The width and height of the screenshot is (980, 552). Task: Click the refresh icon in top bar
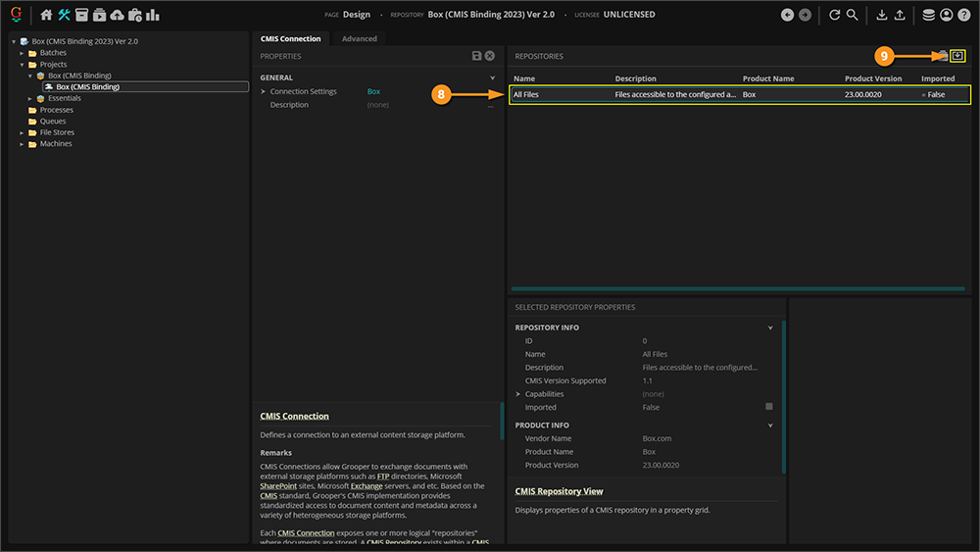[x=834, y=15]
